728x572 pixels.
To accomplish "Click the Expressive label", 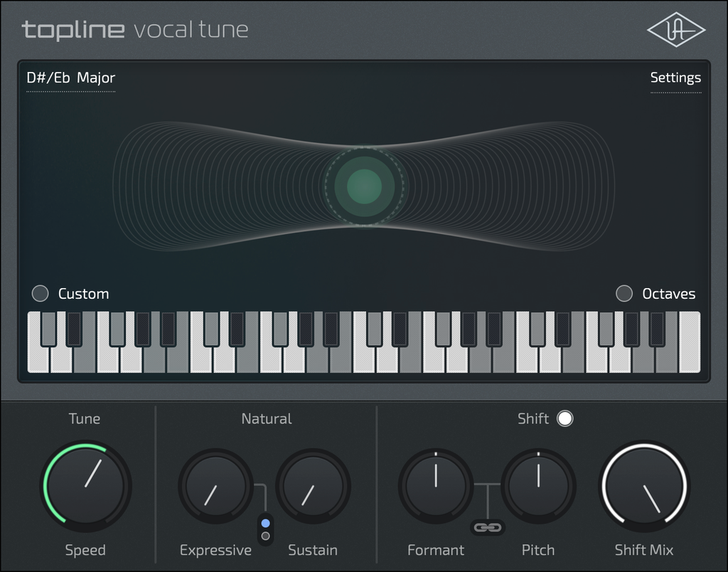I will point(215,550).
